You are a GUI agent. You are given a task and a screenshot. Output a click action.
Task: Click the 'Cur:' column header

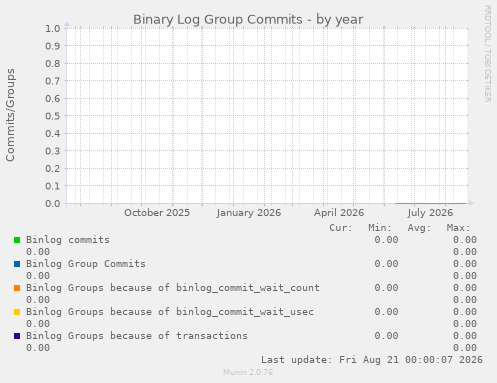pos(341,228)
